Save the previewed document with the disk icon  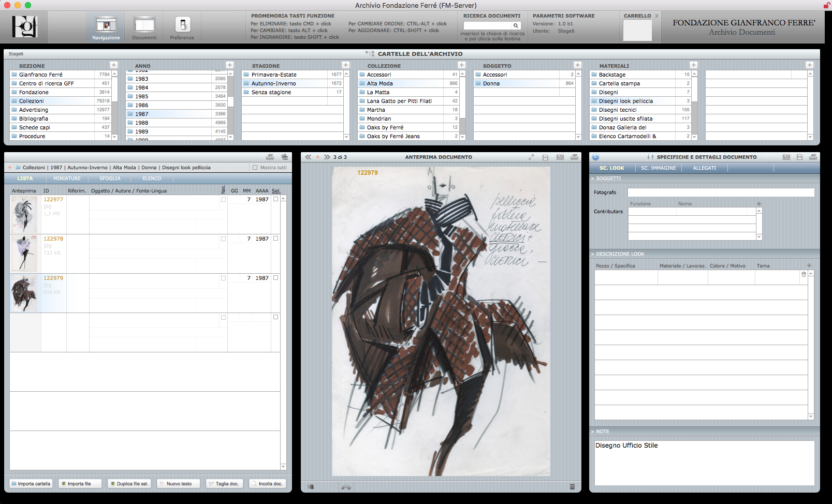pos(545,157)
